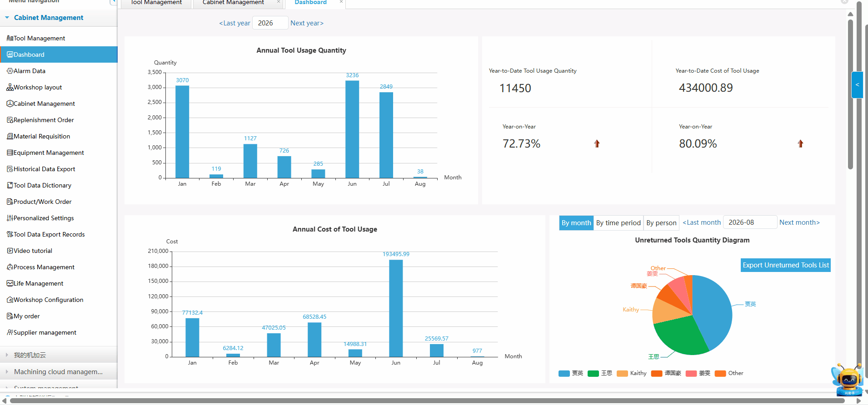Click the Process Management icon
This screenshot has width=868, height=405.
point(10,267)
